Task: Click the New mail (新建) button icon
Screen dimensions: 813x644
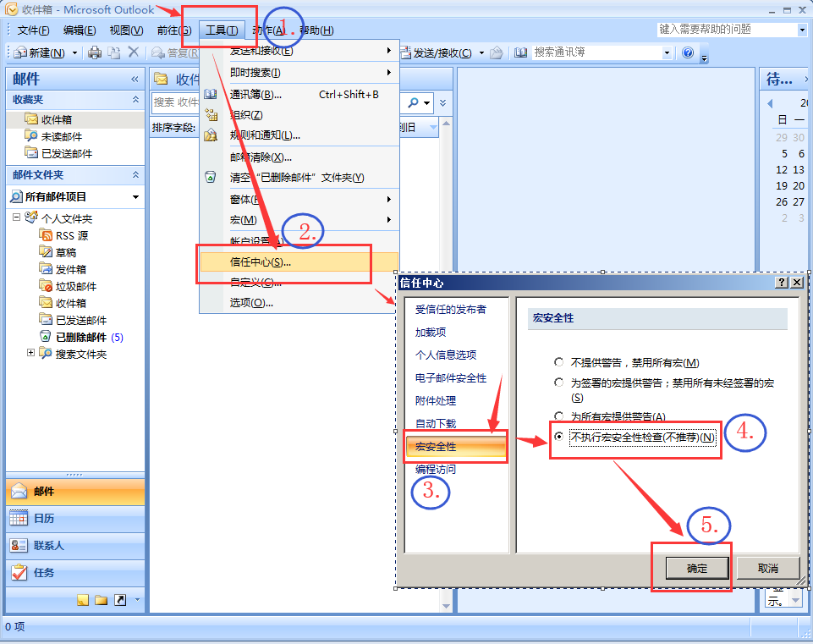Action: 40,52
